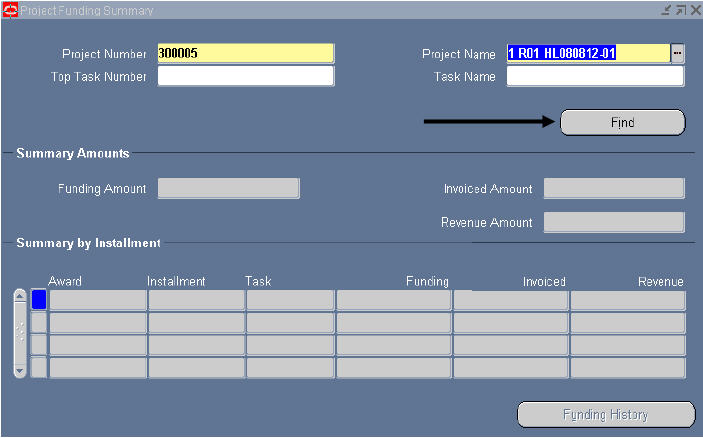Select the blue first row indicator
703x438 pixels.
pos(39,300)
